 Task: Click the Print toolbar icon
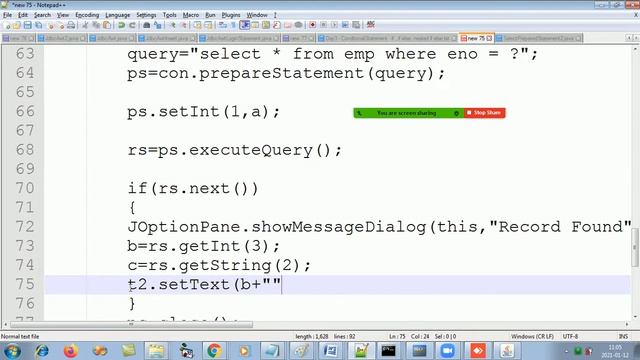(x=71, y=25)
